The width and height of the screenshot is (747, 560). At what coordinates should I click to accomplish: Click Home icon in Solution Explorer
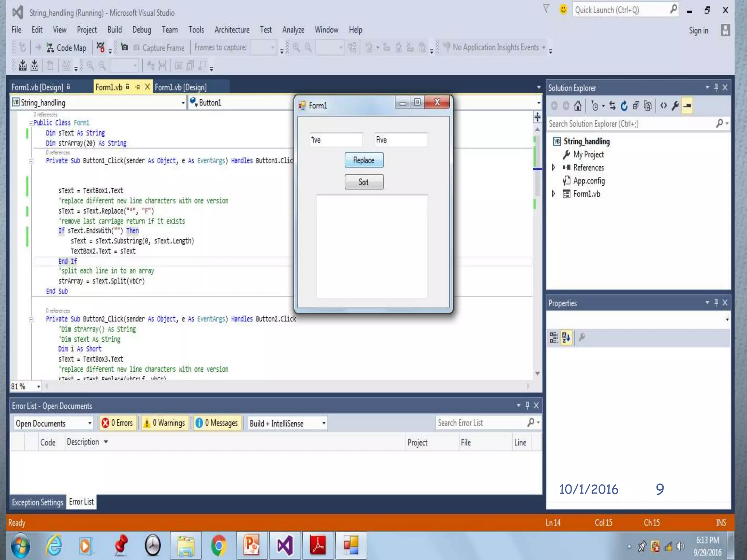tap(577, 106)
